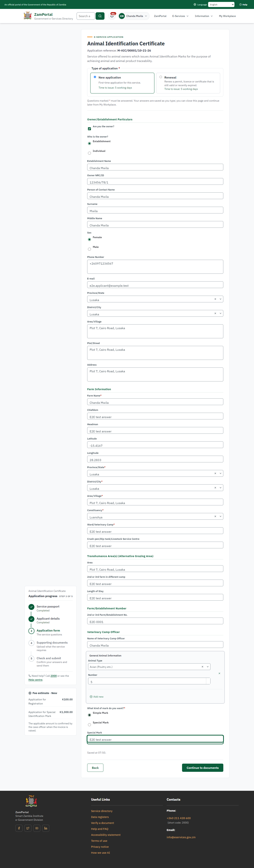Remove the General Animal Information row
Image resolution: width=254 pixels, height=868 pixels.
pyautogui.click(x=219, y=673)
